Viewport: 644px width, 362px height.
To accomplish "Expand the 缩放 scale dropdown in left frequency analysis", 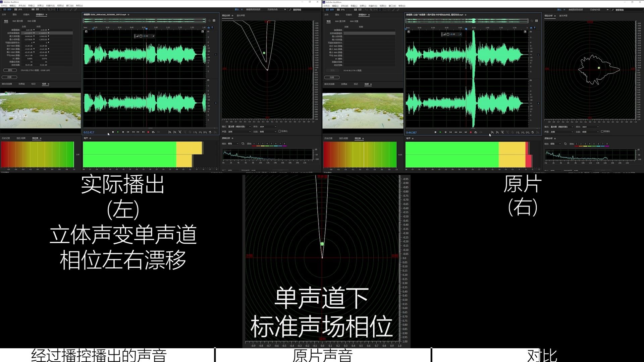I will pyautogui.click(x=233, y=144).
